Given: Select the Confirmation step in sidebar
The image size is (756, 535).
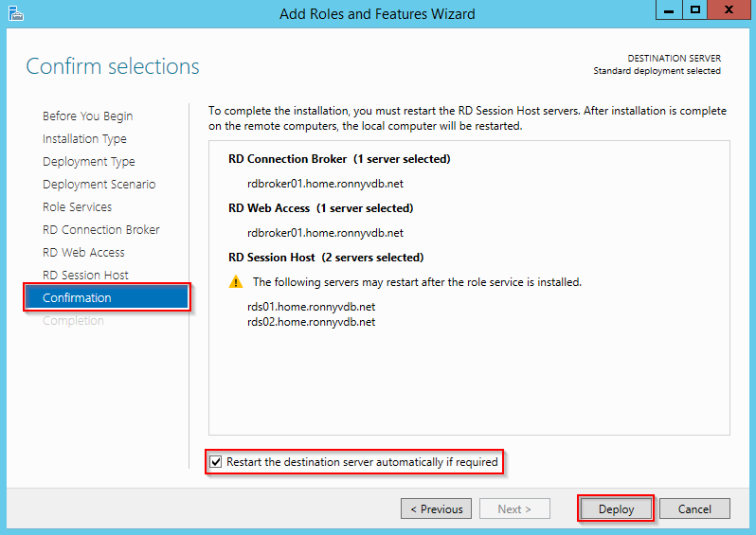Looking at the screenshot, I should [77, 298].
